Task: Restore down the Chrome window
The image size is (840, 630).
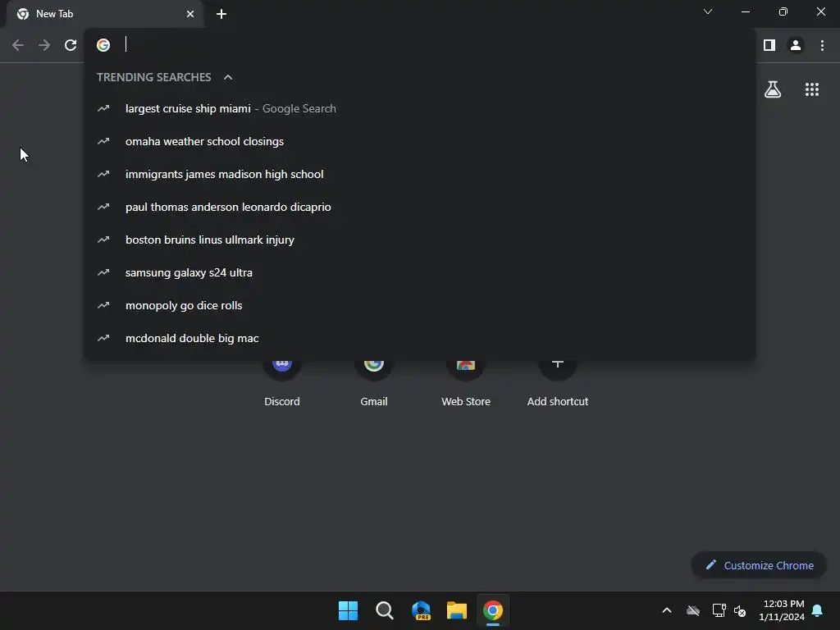Action: coord(783,11)
